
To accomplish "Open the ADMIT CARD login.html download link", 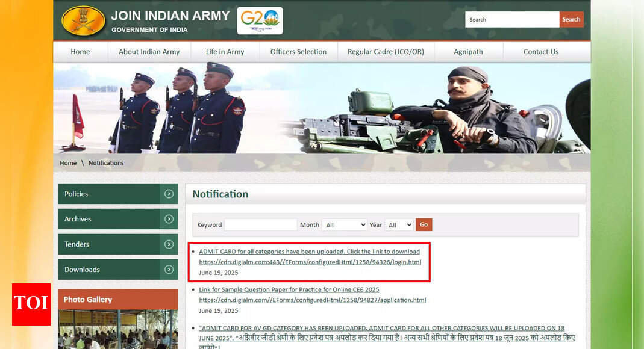I will pos(310,262).
